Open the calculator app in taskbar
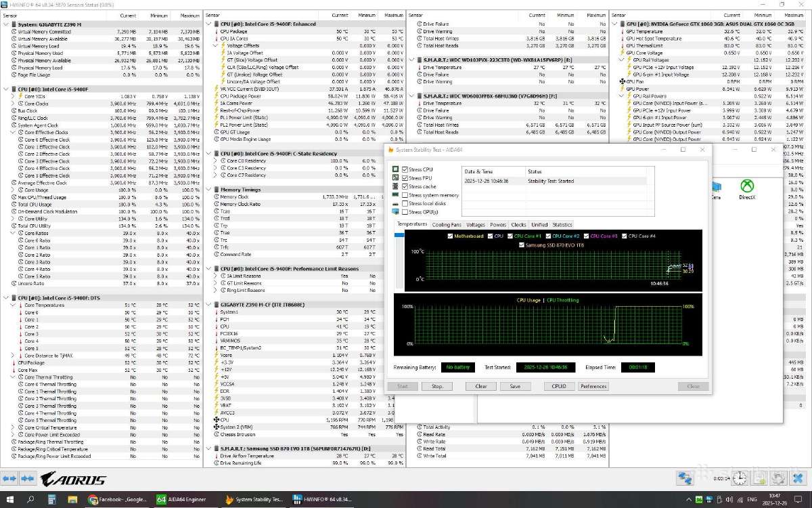Viewport: 812px width, 508px height. (52, 499)
